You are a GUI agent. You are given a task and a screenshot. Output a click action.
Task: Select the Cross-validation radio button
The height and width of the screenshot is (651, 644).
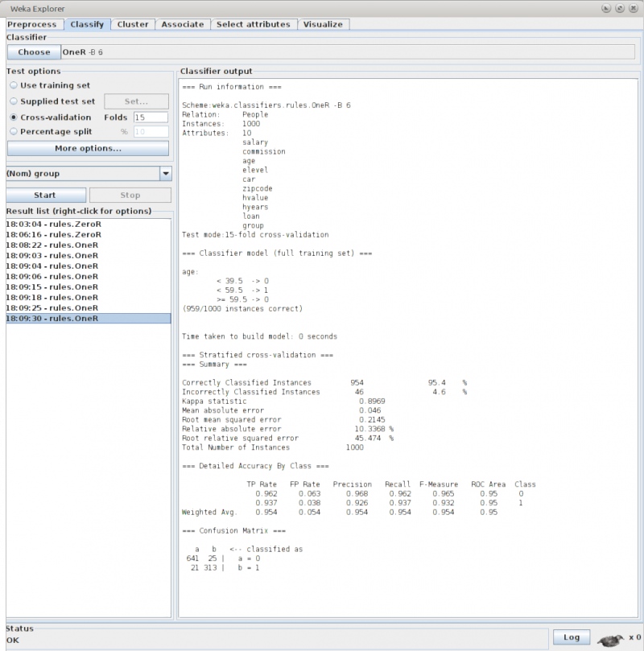(x=50, y=117)
